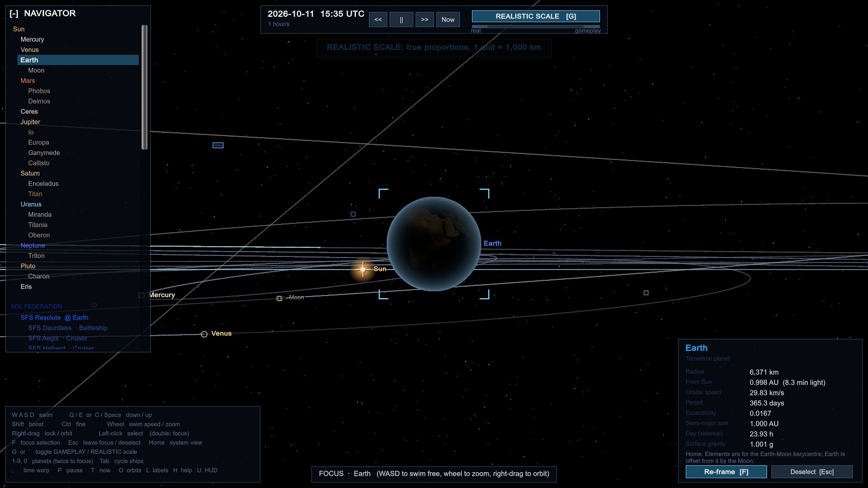Select SFS Aegis Cruiser entry
This screenshot has height=488, width=868.
pos(58,338)
